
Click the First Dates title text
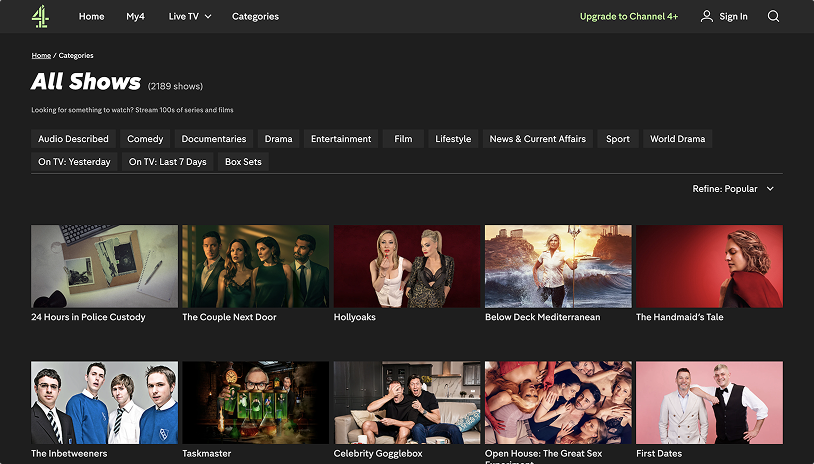[x=659, y=454]
